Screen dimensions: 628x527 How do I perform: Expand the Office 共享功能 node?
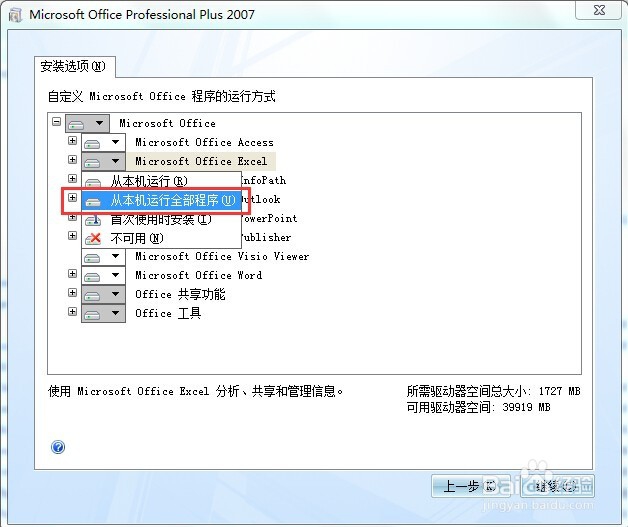(72, 293)
